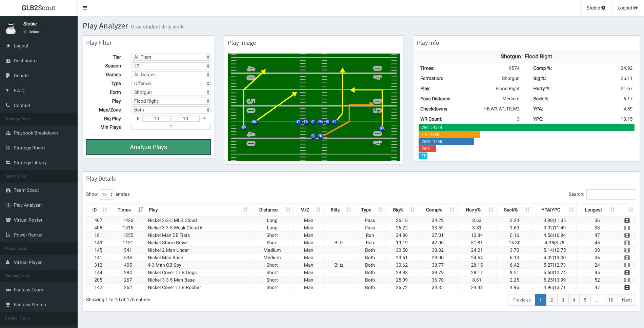This screenshot has width=644, height=328.
Task: Open Strategy Room in sidebar
Action: coord(29,148)
